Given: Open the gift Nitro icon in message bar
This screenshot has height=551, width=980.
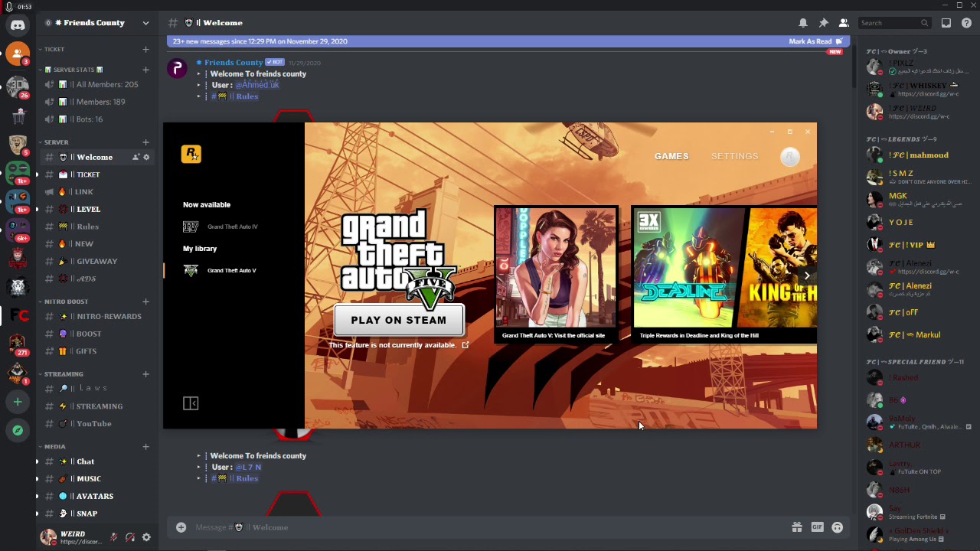Looking at the screenshot, I should click(x=797, y=527).
